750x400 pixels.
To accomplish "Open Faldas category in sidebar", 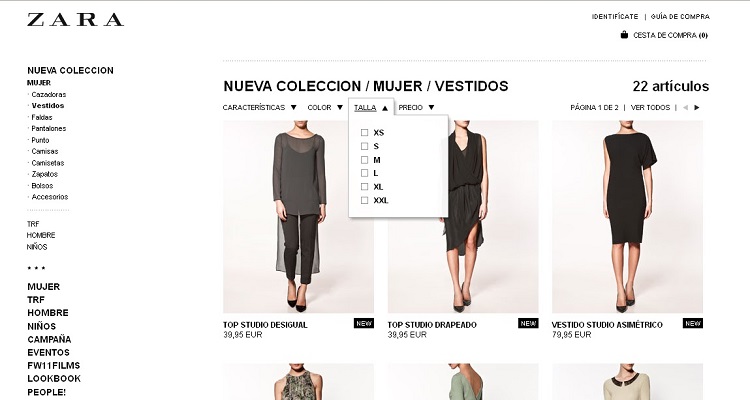I will [x=42, y=117].
